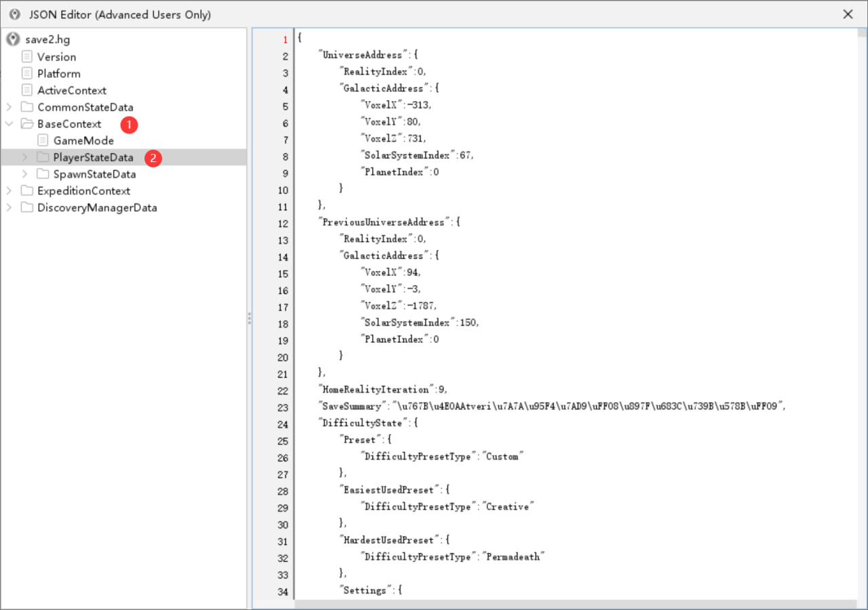
Task: Expand the CommonStateData node arrow
Action: point(9,107)
